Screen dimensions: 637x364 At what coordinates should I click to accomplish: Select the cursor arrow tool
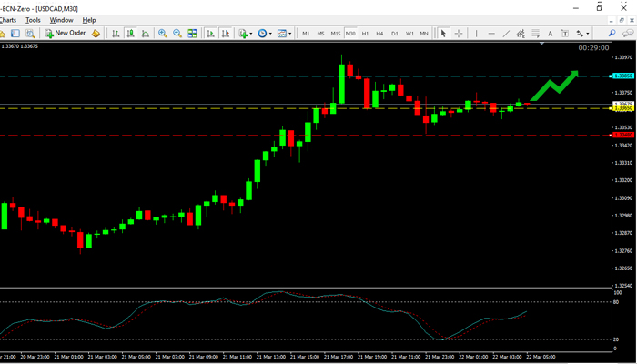(443, 34)
